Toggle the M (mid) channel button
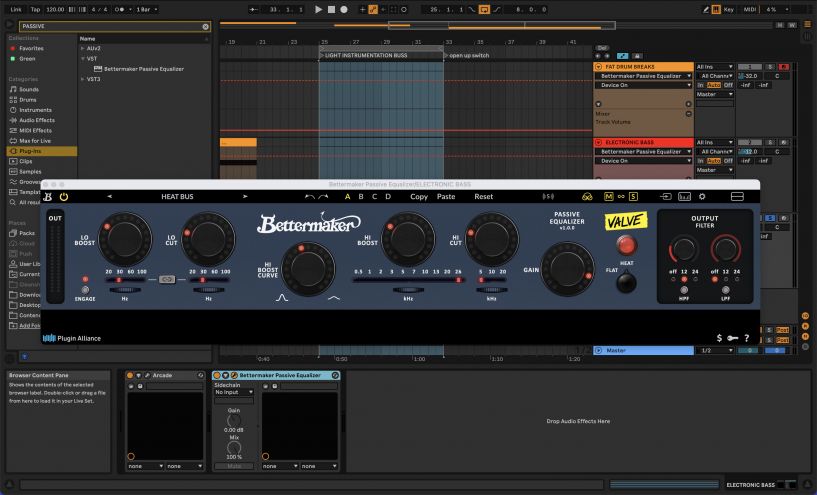The height and width of the screenshot is (495, 817). 608,196
